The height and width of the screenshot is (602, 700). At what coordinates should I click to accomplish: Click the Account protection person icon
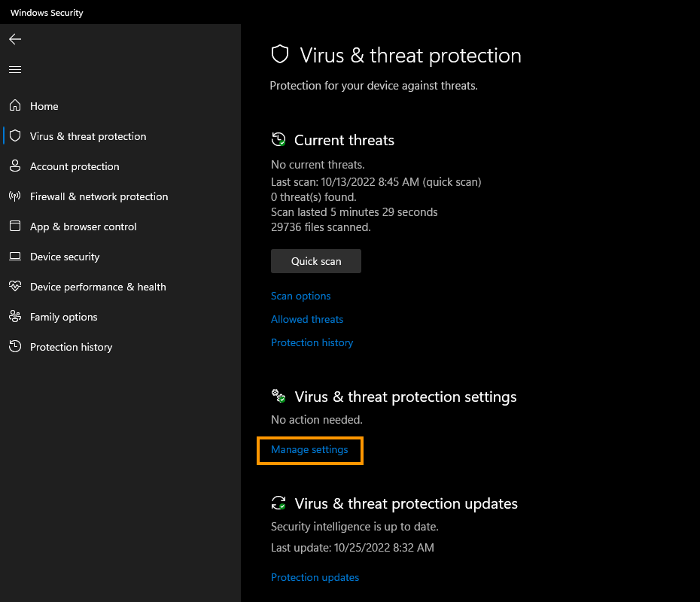click(x=15, y=166)
